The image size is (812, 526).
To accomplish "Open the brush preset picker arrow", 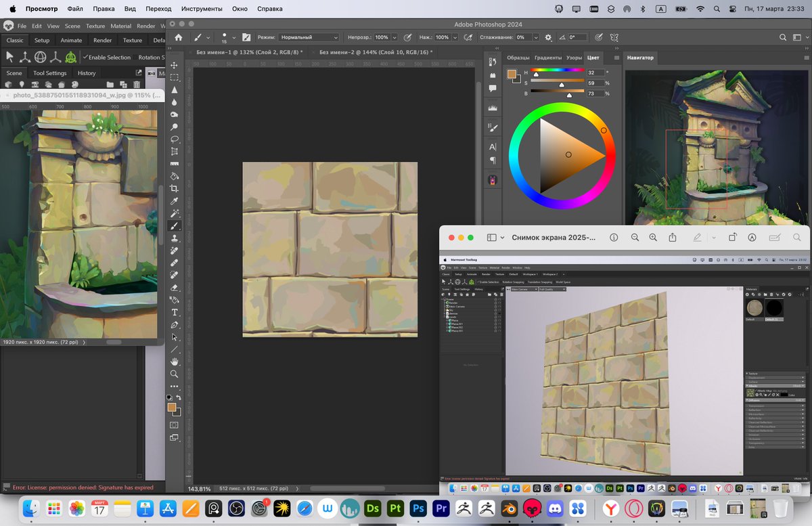I will [x=233, y=37].
